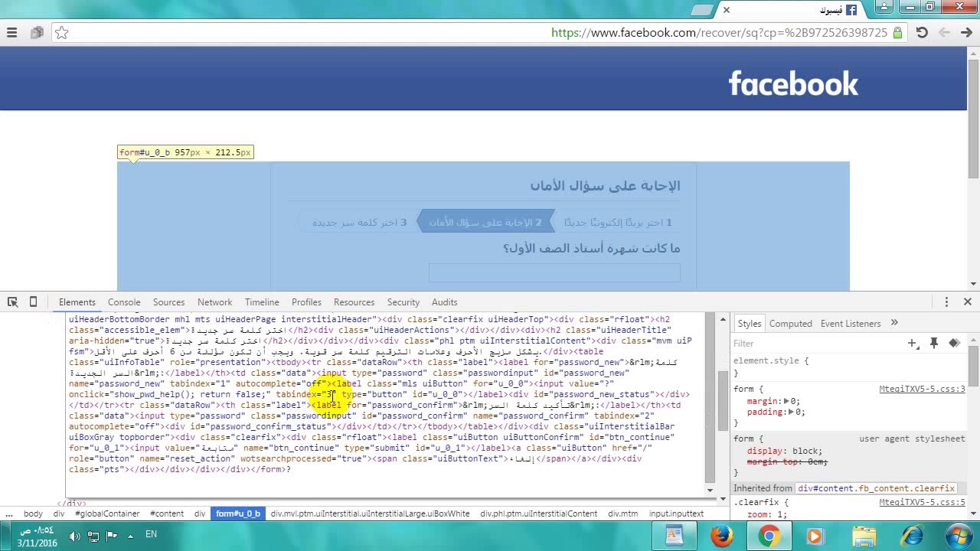Click display: block property value

[808, 451]
